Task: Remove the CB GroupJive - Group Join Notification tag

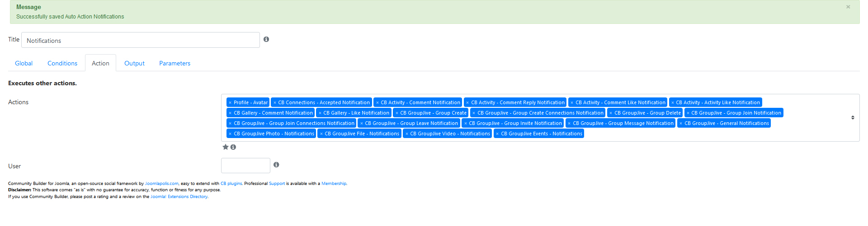Action: (688, 113)
